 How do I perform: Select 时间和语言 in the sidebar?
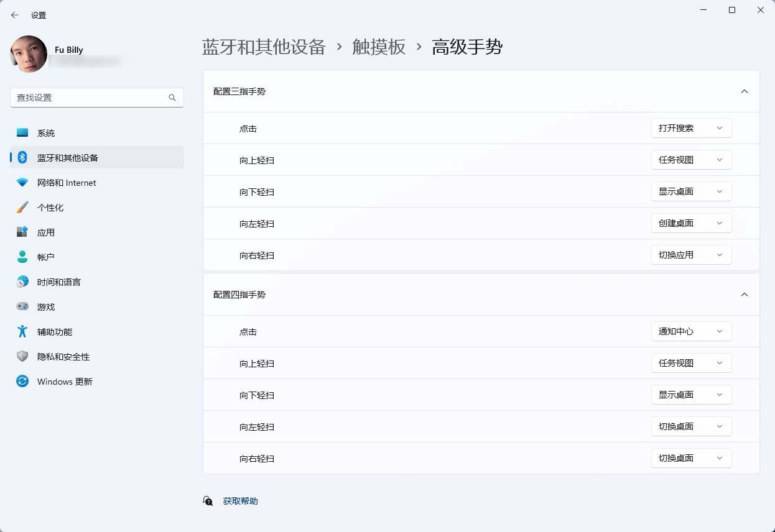[x=59, y=282]
